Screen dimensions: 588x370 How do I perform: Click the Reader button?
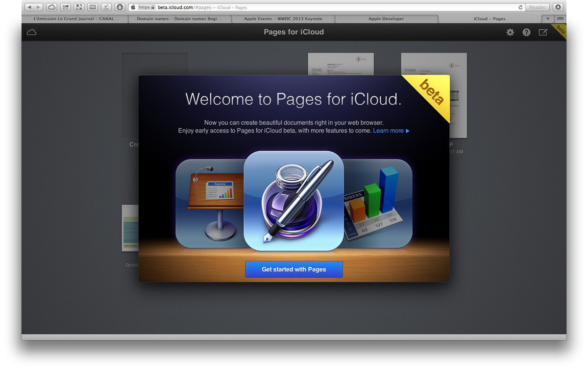pyautogui.click(x=538, y=7)
